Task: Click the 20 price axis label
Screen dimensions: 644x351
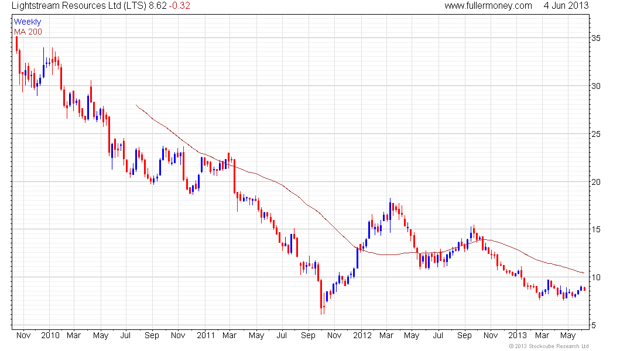Action: (x=595, y=182)
